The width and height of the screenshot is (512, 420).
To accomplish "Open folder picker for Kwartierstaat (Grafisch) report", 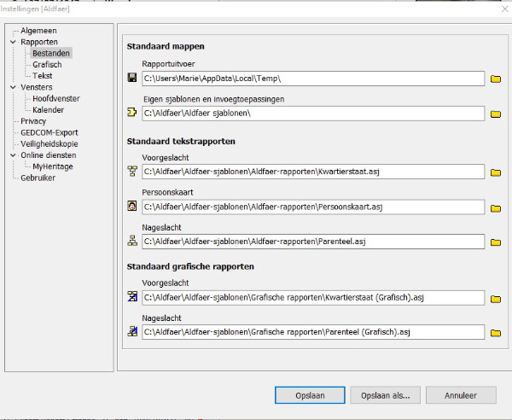I will coord(496,299).
